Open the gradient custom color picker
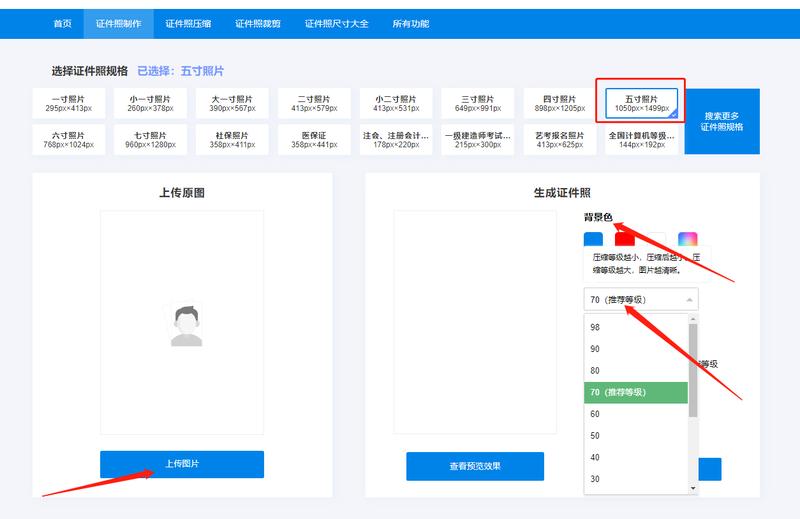The height and width of the screenshot is (519, 800). pos(688,239)
